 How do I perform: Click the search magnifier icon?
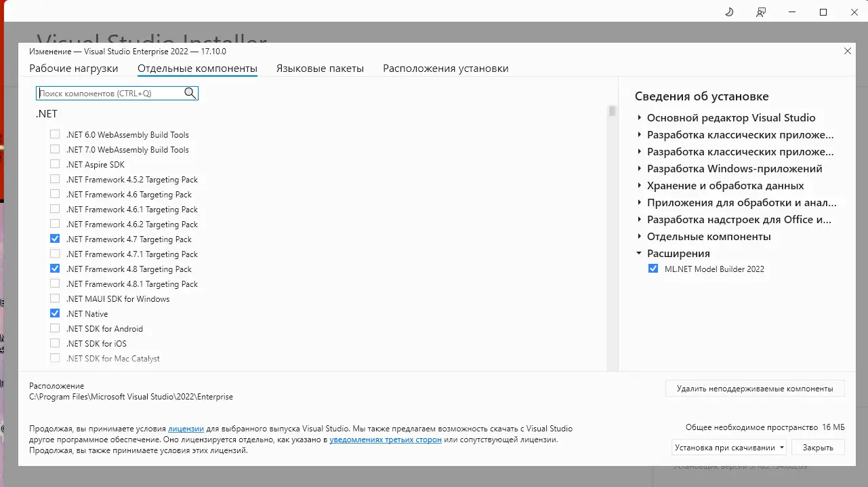[190, 93]
